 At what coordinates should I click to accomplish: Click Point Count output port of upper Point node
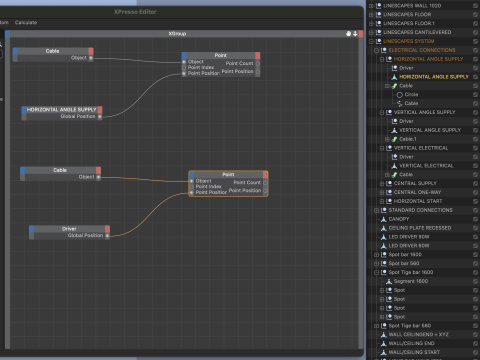tap(258, 63)
